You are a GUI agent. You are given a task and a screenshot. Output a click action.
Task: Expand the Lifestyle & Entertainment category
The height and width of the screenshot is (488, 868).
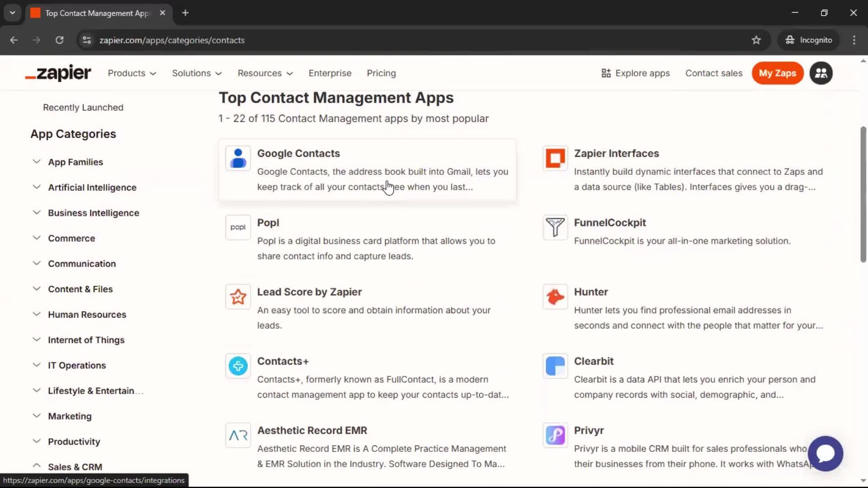[88, 390]
